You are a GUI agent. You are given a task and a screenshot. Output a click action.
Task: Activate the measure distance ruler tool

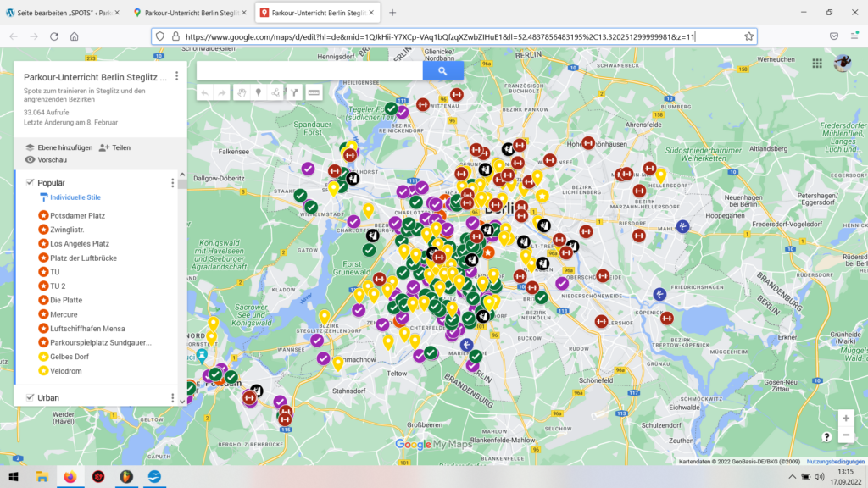(313, 92)
